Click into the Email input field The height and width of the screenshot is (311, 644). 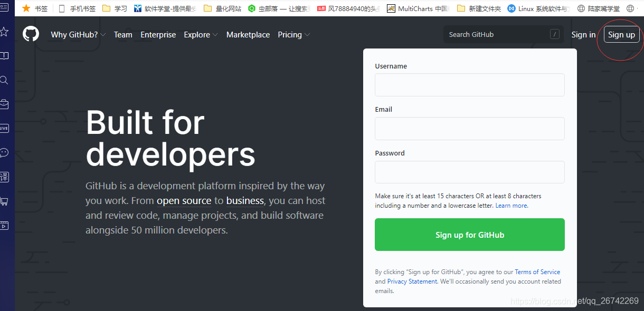(469, 129)
